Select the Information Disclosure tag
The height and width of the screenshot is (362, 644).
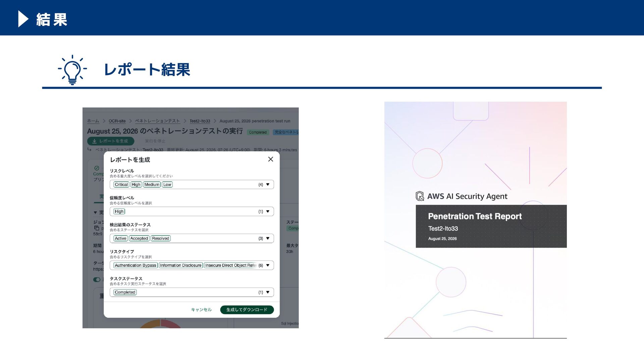(x=181, y=265)
